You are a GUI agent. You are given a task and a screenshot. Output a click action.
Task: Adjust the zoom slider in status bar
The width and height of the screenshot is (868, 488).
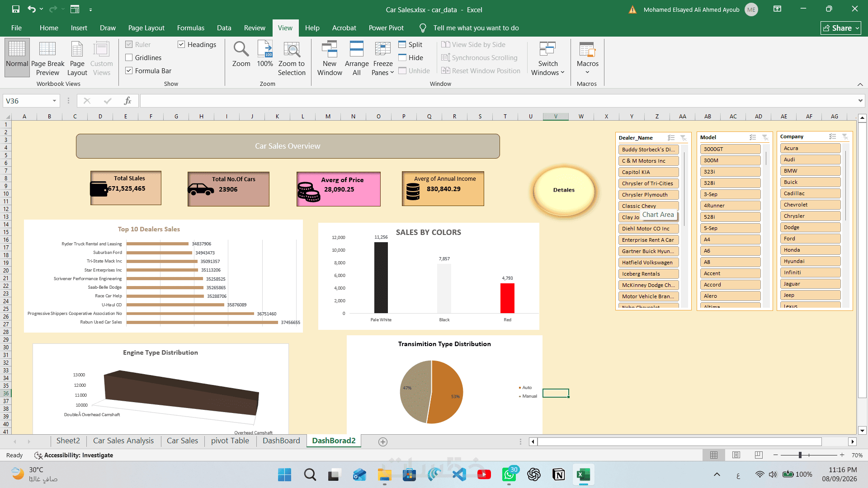[800, 455]
